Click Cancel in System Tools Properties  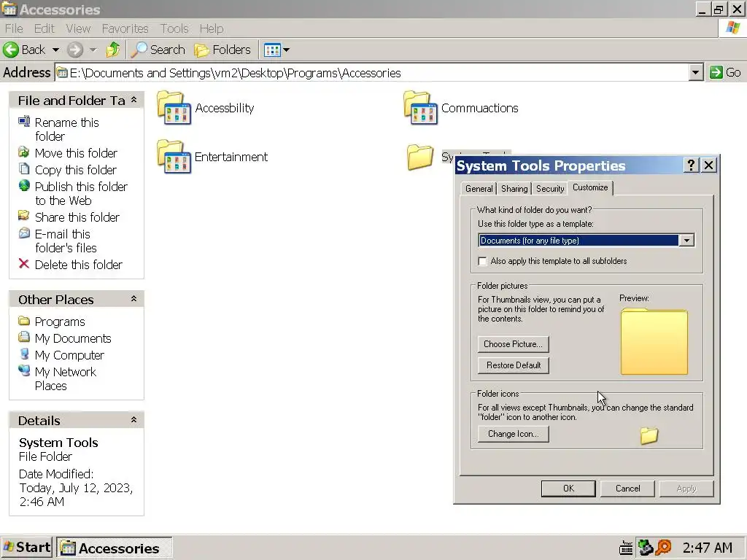pos(627,489)
